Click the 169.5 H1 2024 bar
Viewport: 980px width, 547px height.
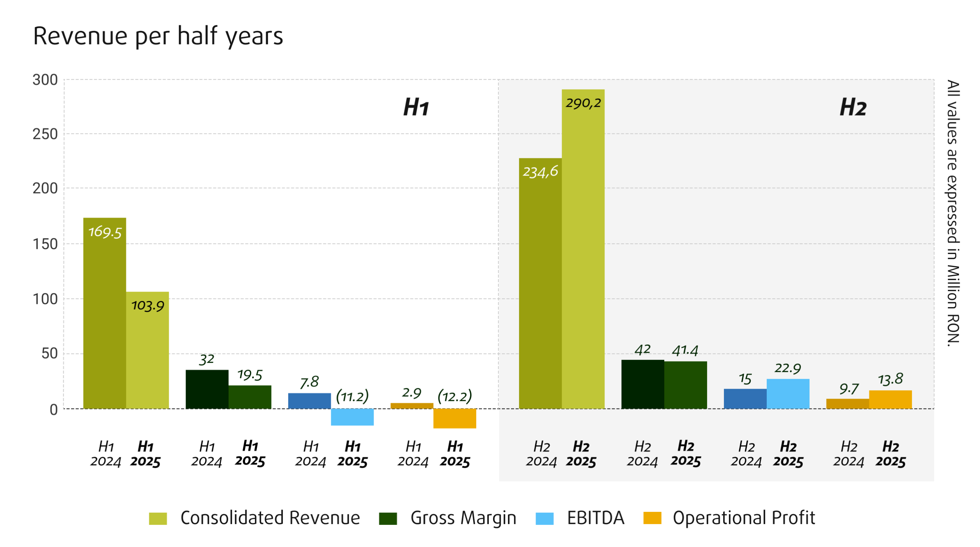[105, 313]
